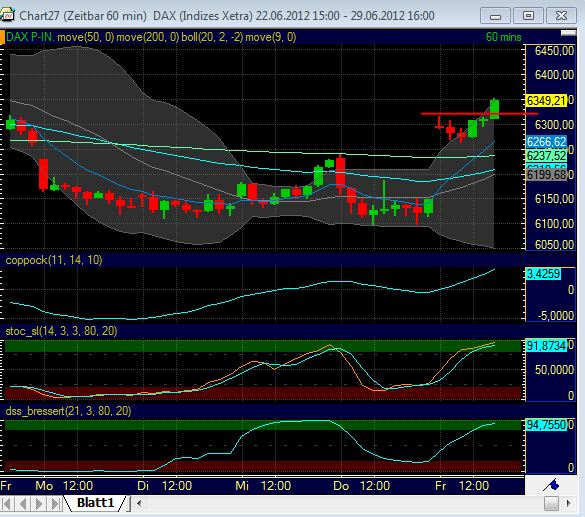This screenshot has width=585, height=517.
Task: Select the boll(20, 2, -2) indicator label
Action: pos(212,37)
